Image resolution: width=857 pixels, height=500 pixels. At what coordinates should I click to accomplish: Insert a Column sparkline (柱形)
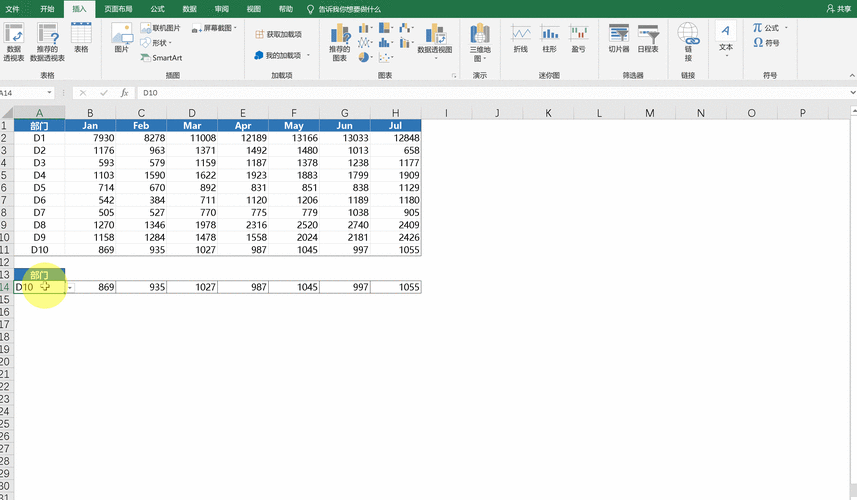click(549, 38)
